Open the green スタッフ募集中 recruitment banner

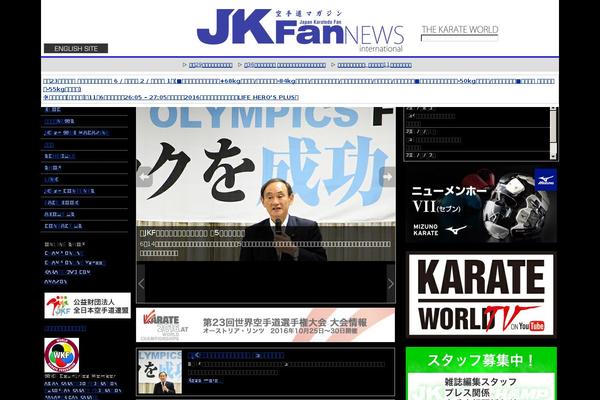[481, 373]
